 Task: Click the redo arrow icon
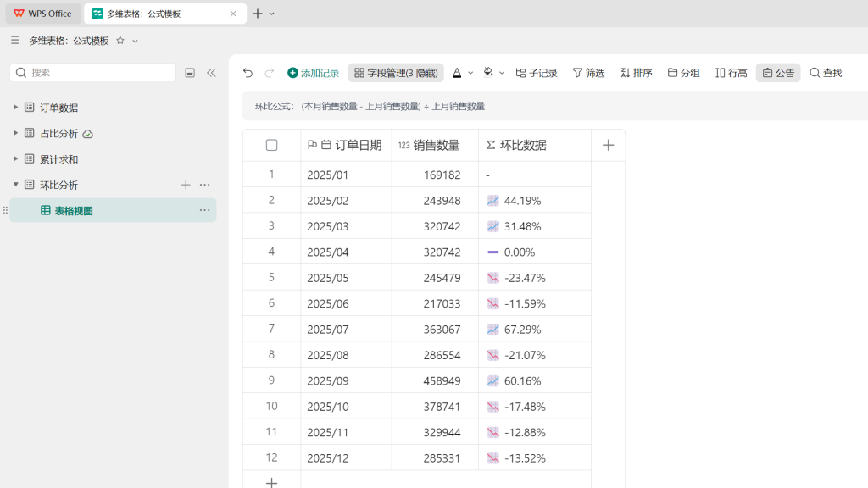coord(269,73)
